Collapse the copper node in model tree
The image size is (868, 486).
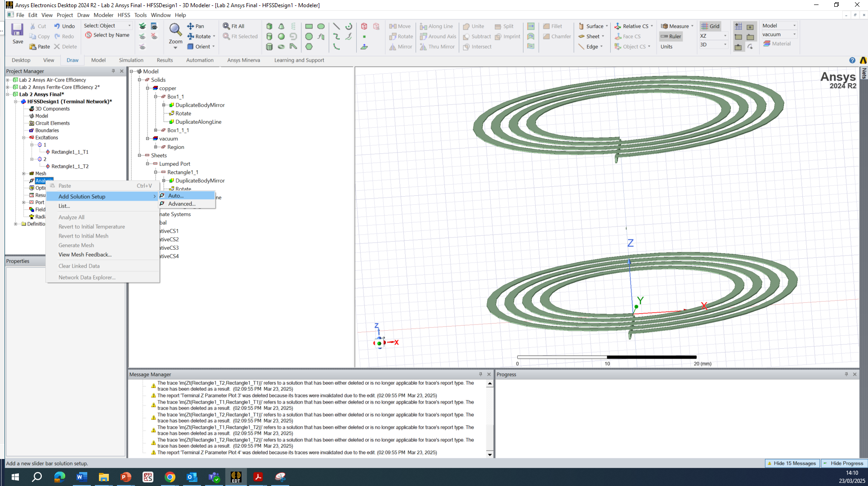pos(148,88)
